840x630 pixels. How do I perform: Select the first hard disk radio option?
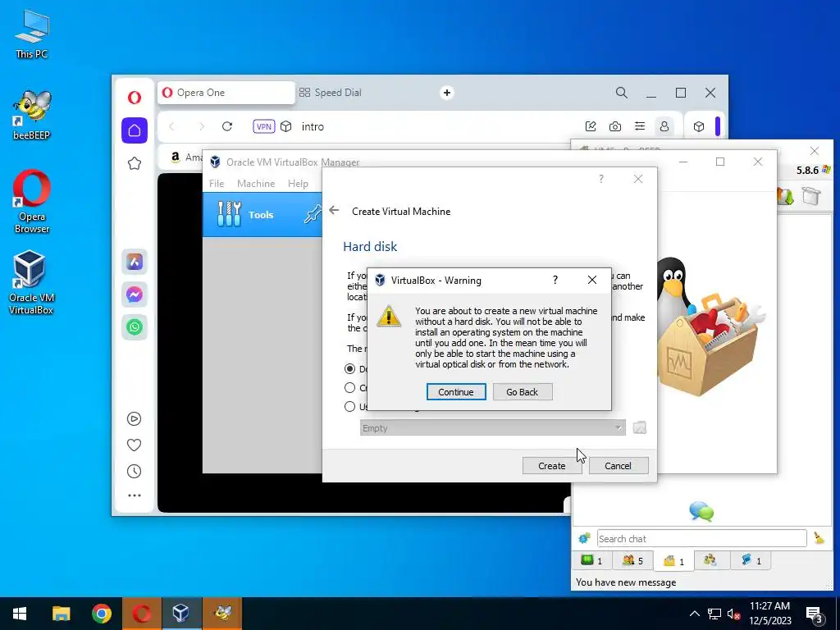pos(349,368)
